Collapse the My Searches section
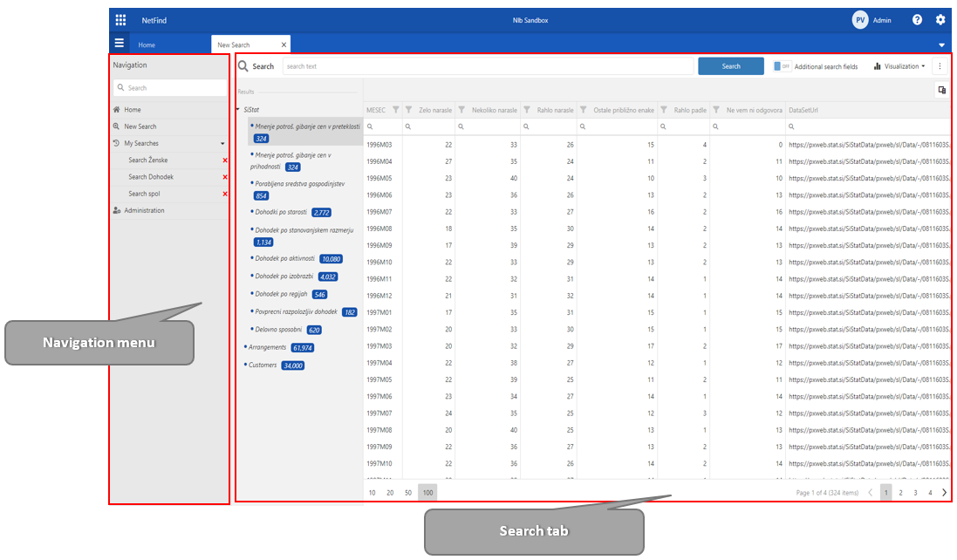 [222, 143]
